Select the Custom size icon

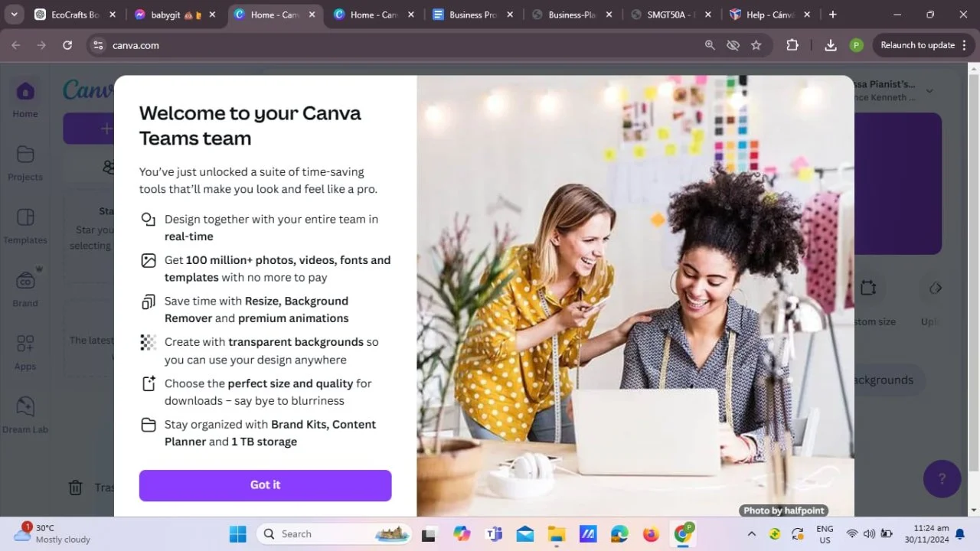click(867, 289)
